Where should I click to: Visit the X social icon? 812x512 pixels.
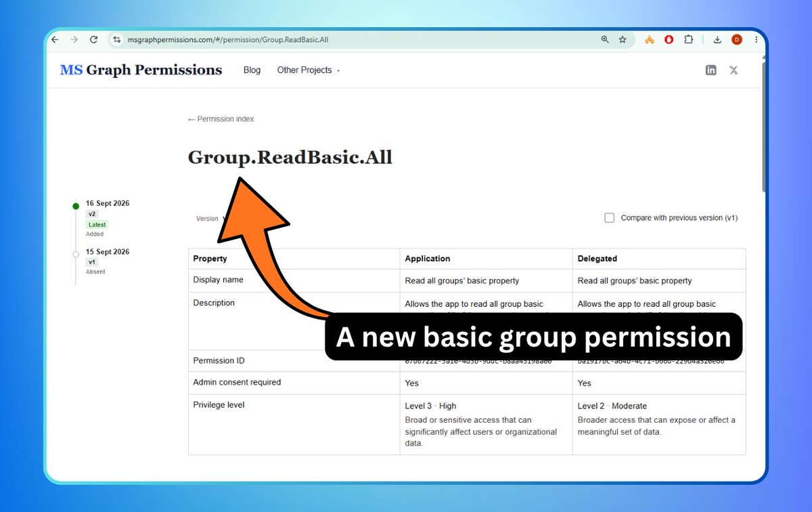pyautogui.click(x=734, y=70)
